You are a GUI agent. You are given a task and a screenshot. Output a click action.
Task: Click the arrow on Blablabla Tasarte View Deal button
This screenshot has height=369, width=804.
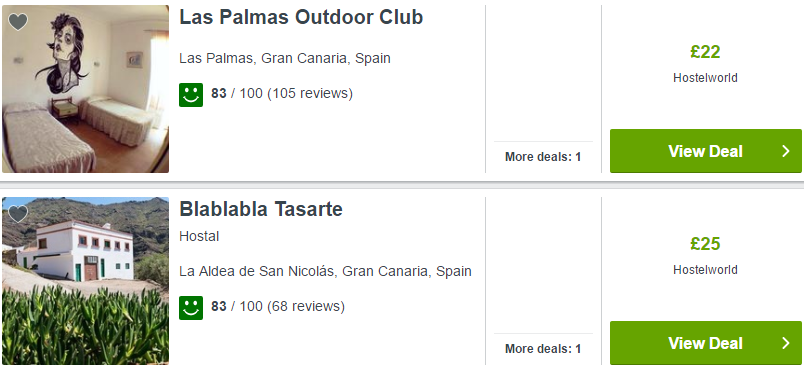click(786, 343)
